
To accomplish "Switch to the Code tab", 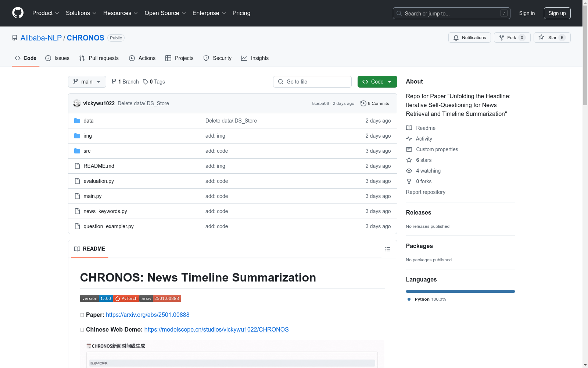I will (26, 58).
